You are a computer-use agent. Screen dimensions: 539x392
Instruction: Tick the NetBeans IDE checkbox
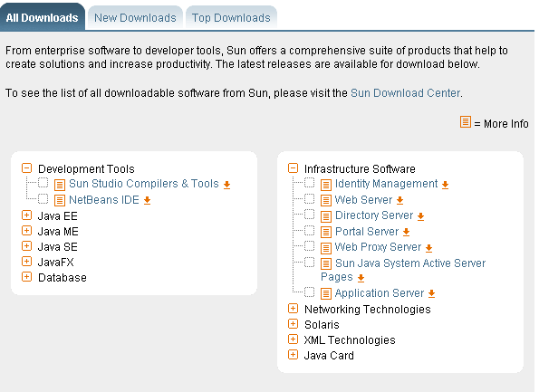click(43, 199)
